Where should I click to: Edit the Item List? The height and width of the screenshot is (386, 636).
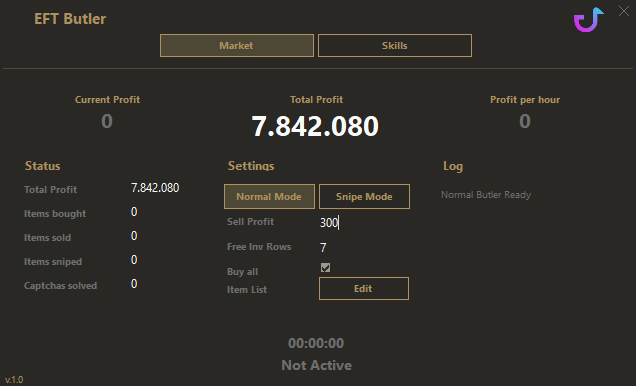click(x=364, y=289)
